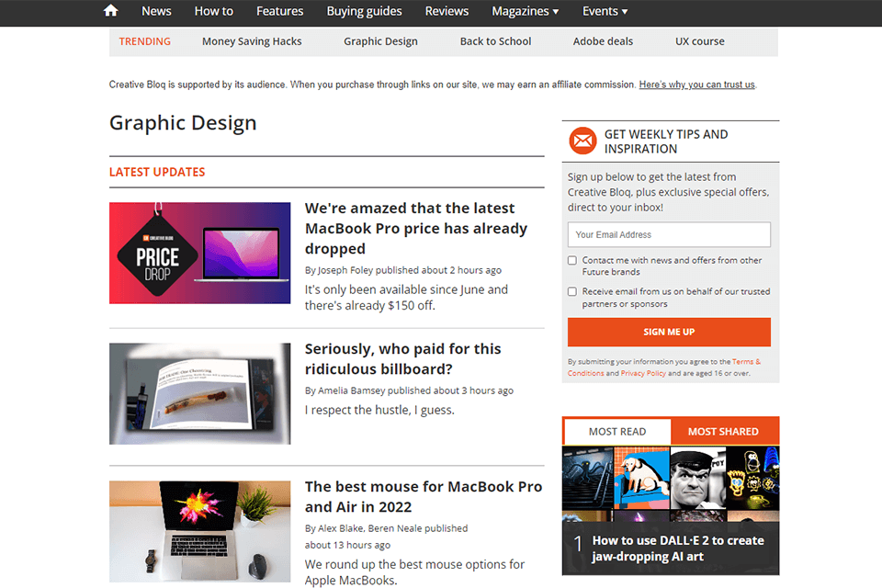
Task: Open the billboard article thumbnail
Action: point(199,394)
